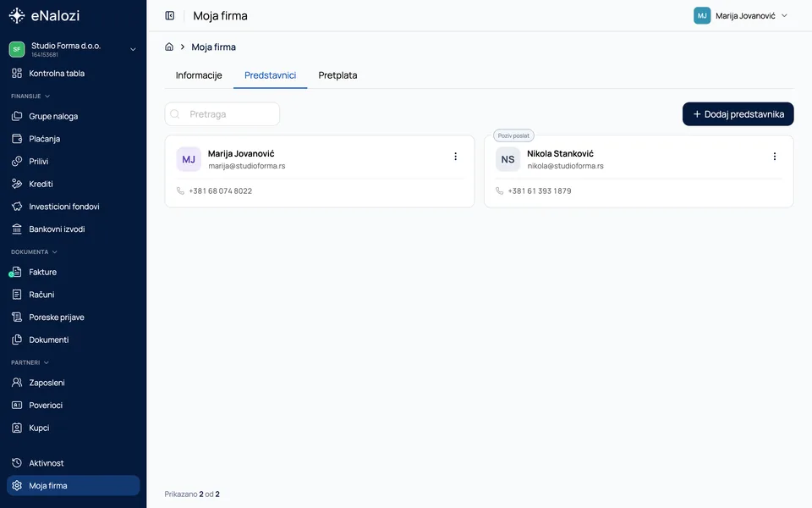Click phone number +381 61 393 1879
This screenshot has width=812, height=508.
point(540,190)
